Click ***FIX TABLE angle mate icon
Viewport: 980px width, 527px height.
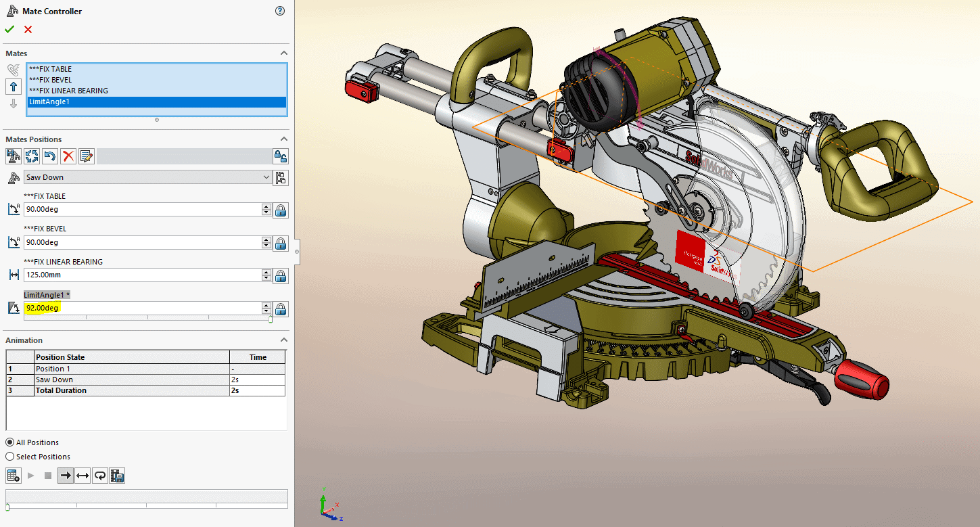14,210
